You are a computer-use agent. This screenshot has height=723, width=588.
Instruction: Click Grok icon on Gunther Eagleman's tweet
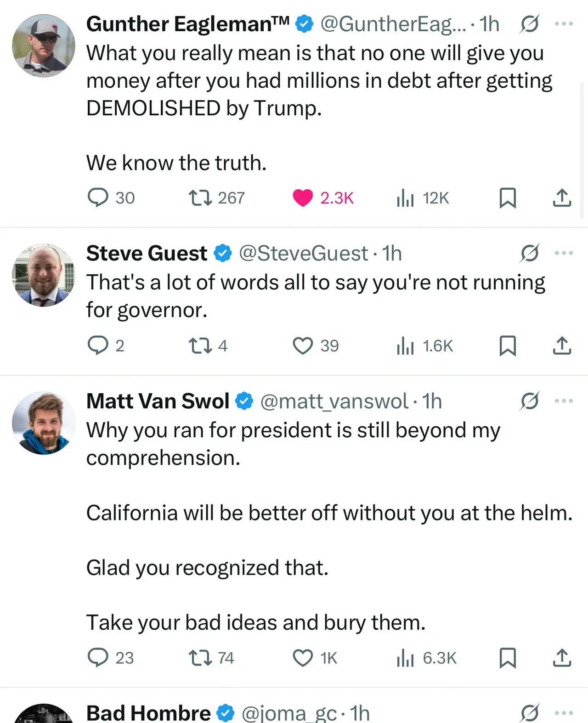click(x=529, y=24)
